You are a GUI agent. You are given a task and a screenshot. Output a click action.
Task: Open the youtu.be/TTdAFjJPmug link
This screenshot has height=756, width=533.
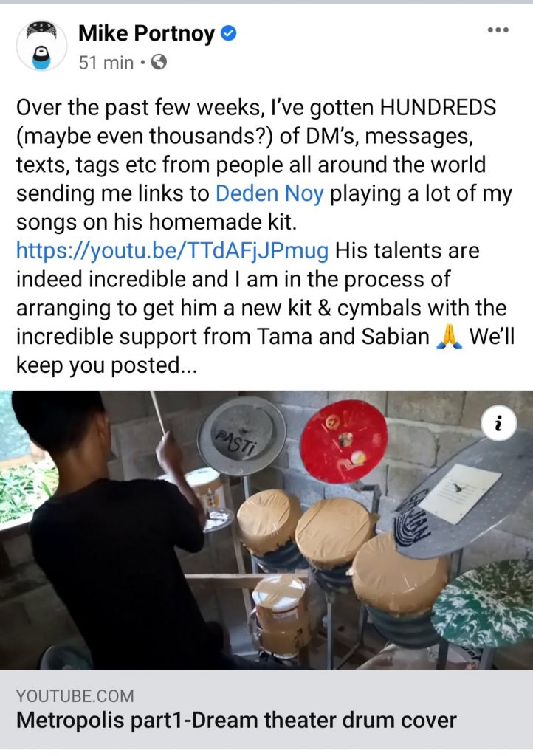[x=173, y=251]
